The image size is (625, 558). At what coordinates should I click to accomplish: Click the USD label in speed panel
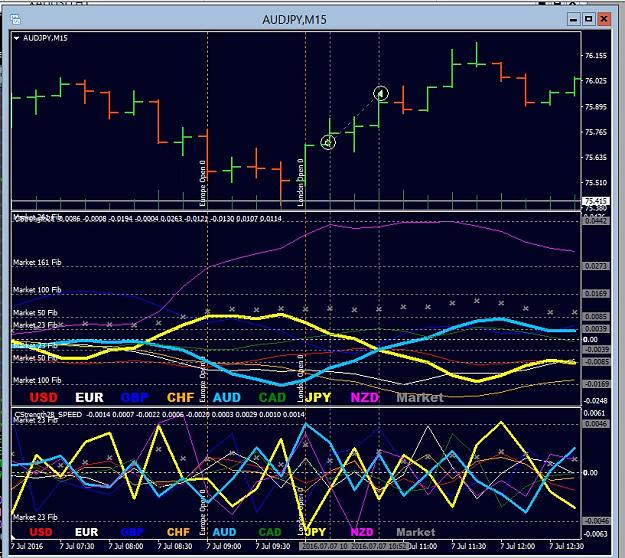click(41, 532)
